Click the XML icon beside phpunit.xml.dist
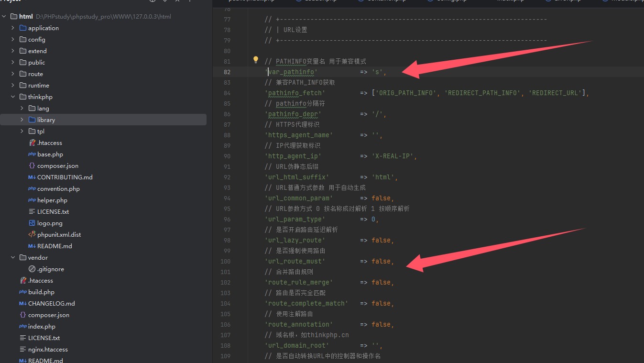 pyautogui.click(x=32, y=234)
